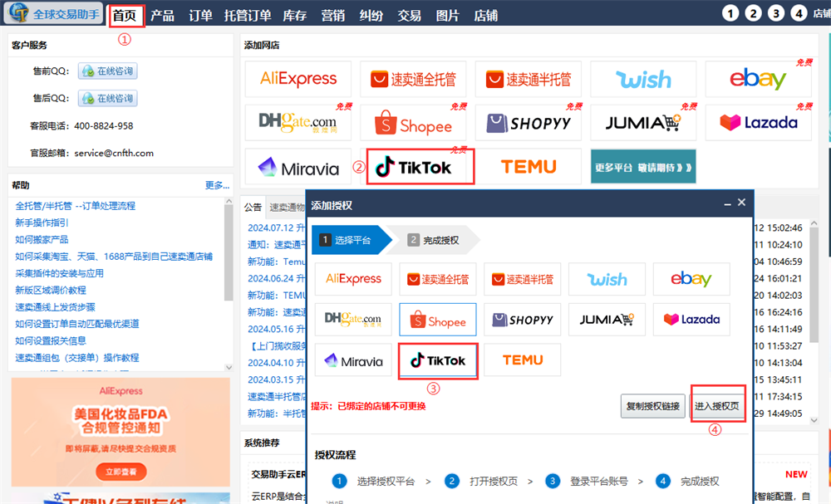Image resolution: width=831 pixels, height=504 pixels.
Task: Switch to 库存 menu
Action: pos(295,16)
